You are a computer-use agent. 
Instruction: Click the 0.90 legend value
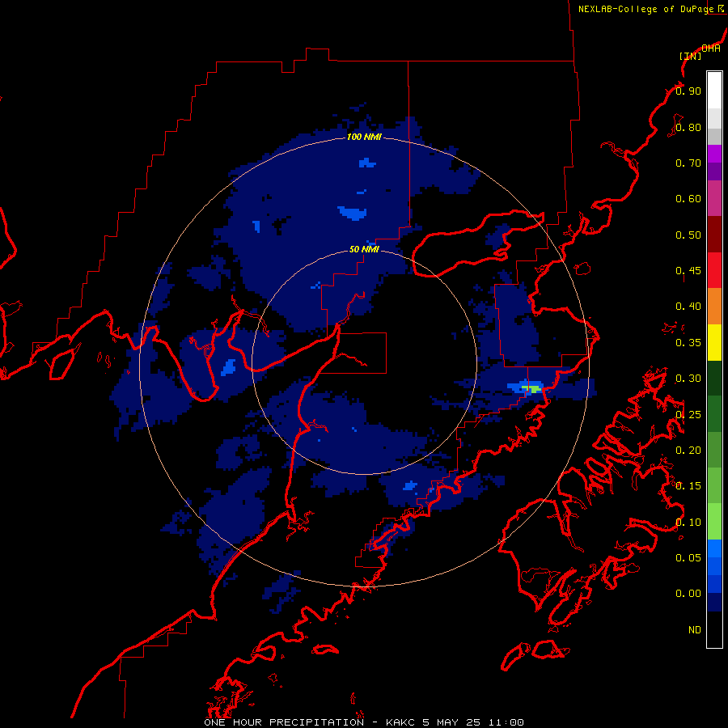(688, 91)
